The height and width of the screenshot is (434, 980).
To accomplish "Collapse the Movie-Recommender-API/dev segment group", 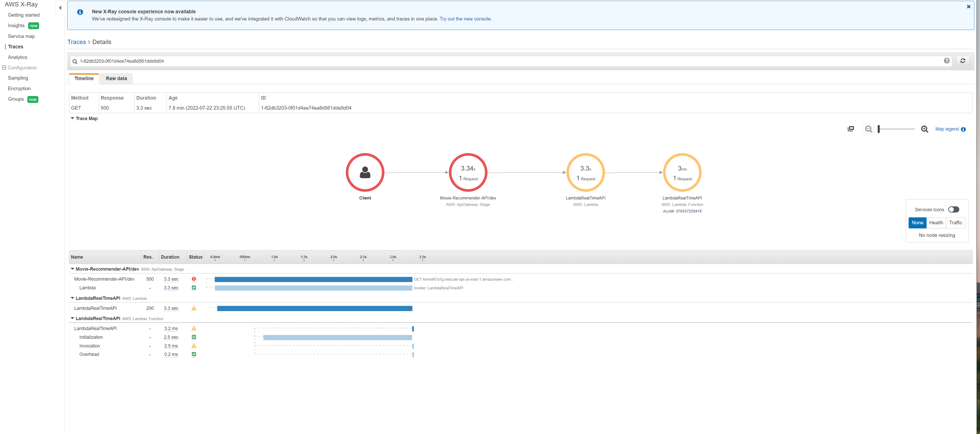I will point(72,269).
